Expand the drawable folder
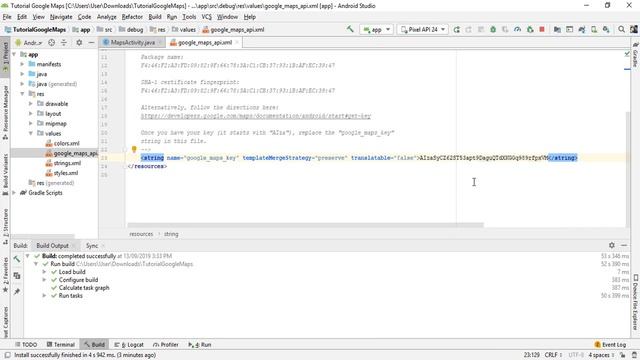The width and height of the screenshot is (640, 360). pyautogui.click(x=31, y=104)
